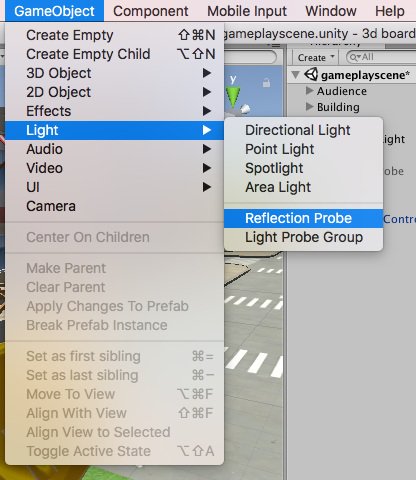Click the Hierarchy search field
Viewport: 416px width, 480px height.
(381, 57)
